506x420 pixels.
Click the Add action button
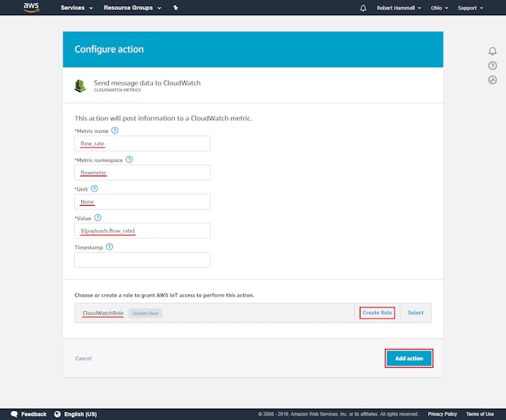[409, 358]
